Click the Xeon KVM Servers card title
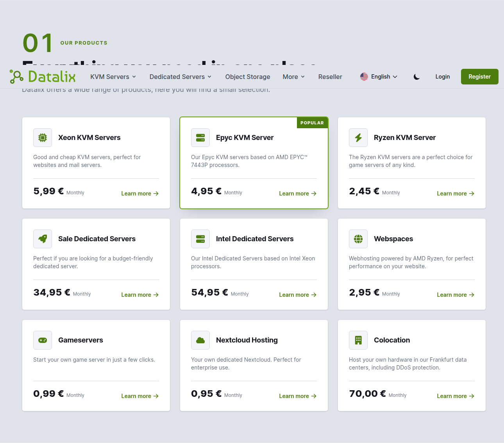 pyautogui.click(x=89, y=138)
